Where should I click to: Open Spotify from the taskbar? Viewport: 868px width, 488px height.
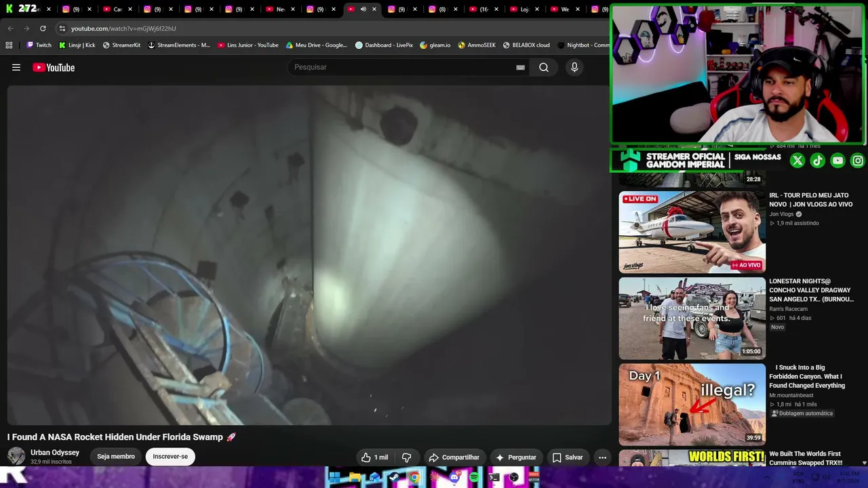(474, 477)
